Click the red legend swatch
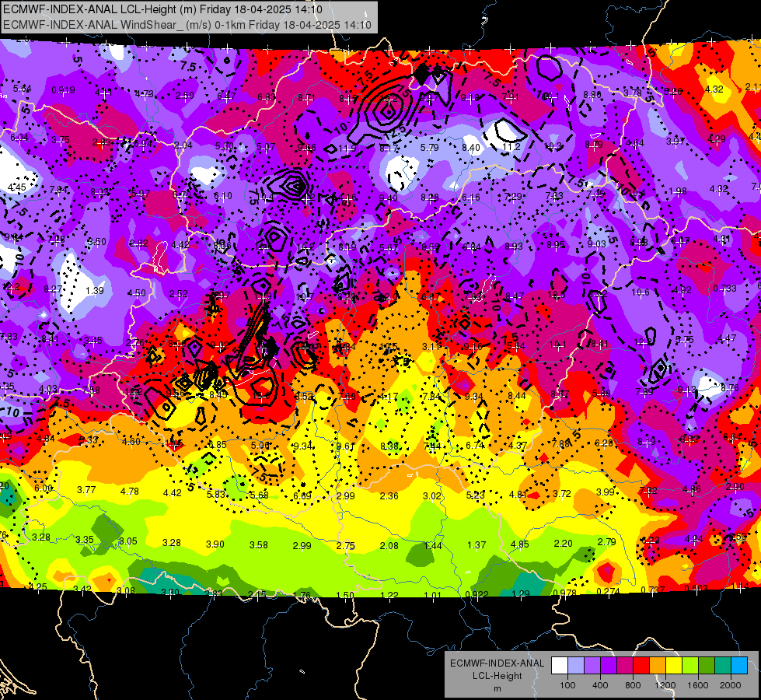 click(641, 666)
